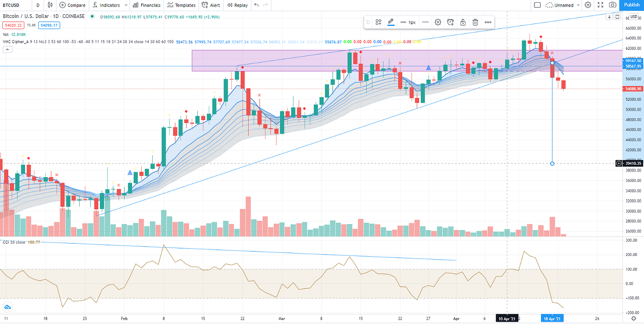Viewport: 644px width, 324px height.
Task: Click the plus icon at 39410.35 price
Action: coord(619,163)
